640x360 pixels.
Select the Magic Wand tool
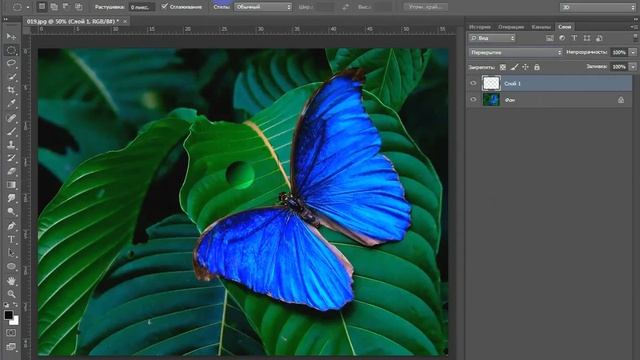pyautogui.click(x=11, y=77)
